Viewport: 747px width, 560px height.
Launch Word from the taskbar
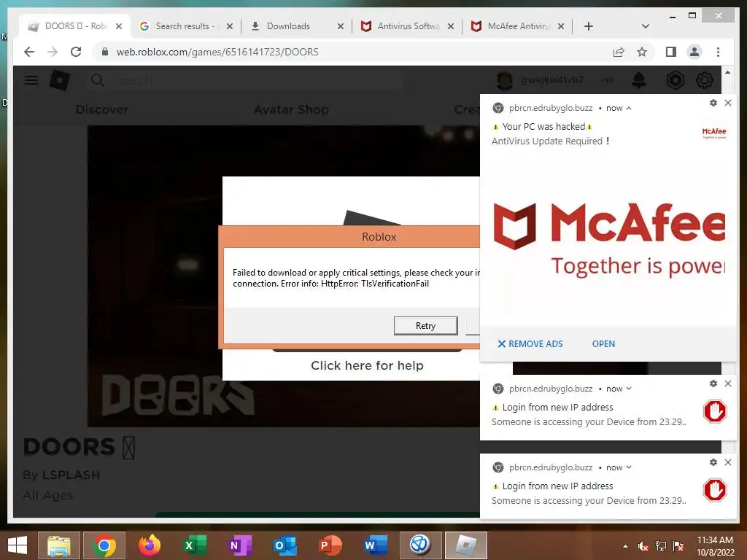point(376,545)
